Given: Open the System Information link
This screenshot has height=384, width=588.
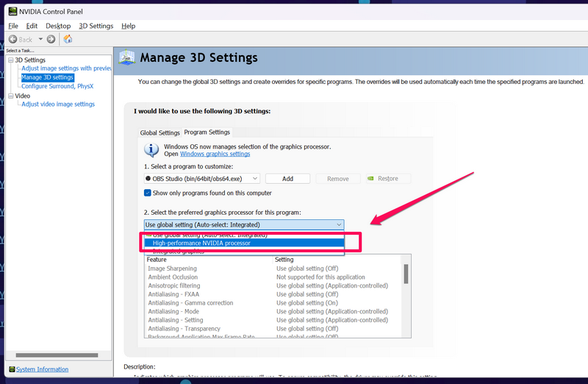Looking at the screenshot, I should (x=43, y=369).
